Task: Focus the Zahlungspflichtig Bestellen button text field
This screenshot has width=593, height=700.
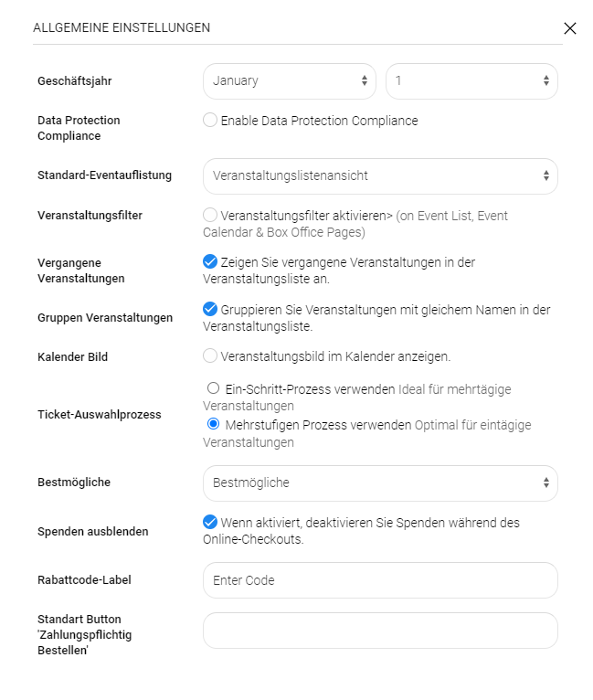Action: pyautogui.click(x=379, y=631)
